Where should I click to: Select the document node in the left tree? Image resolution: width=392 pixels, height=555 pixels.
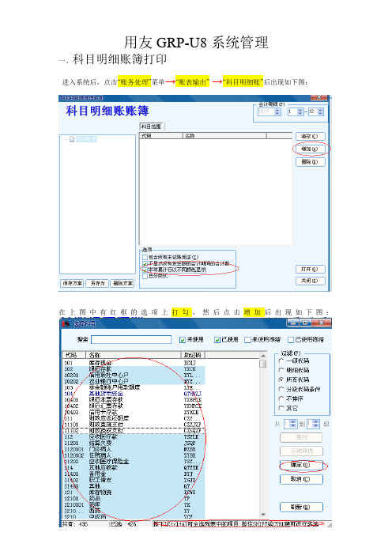tap(83, 139)
